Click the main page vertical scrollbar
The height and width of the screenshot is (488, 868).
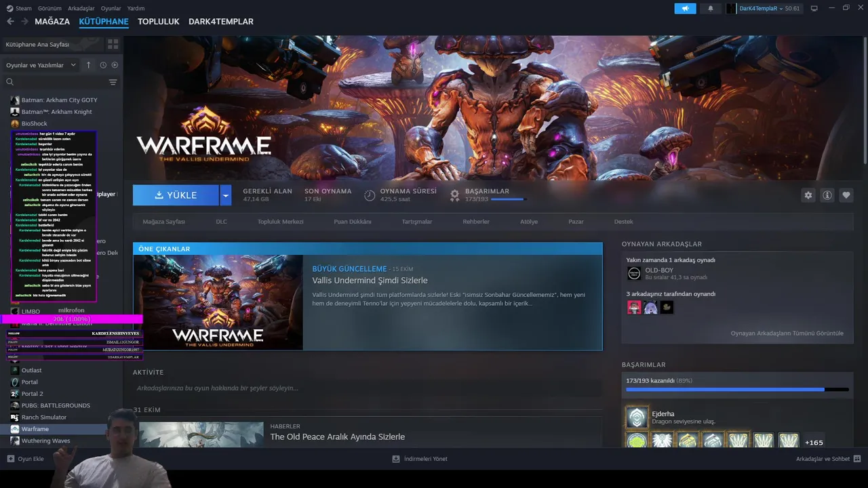coord(865,100)
